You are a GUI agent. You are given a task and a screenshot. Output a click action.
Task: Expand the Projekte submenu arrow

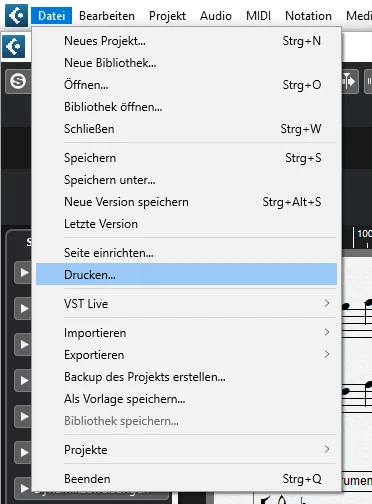pyautogui.click(x=327, y=449)
